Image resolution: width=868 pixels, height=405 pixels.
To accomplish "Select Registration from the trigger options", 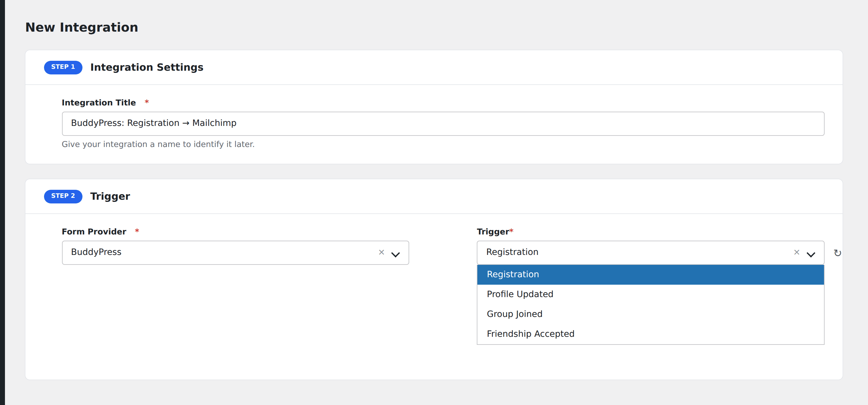I will [x=650, y=274].
